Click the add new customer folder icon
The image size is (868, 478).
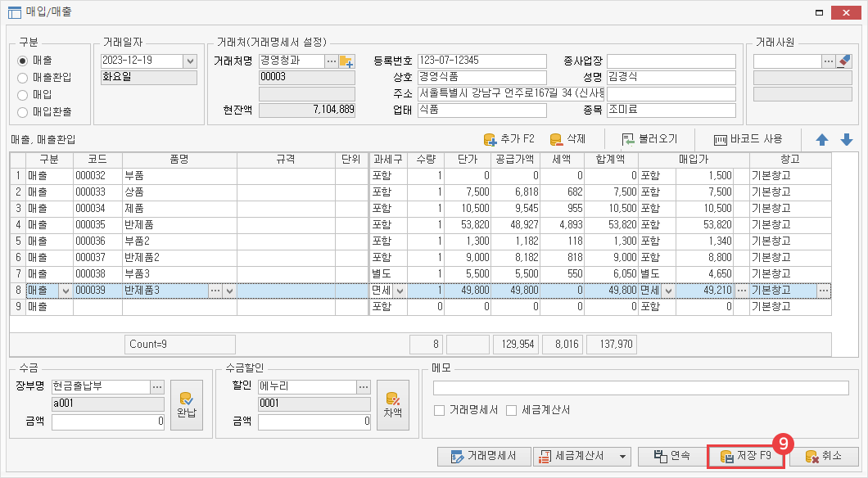coord(346,61)
